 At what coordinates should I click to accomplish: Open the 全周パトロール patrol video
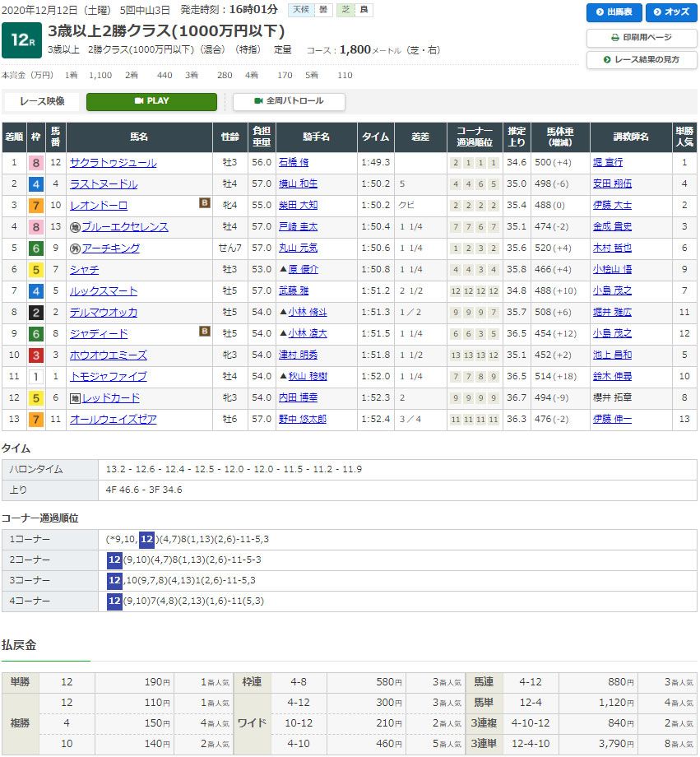(289, 101)
